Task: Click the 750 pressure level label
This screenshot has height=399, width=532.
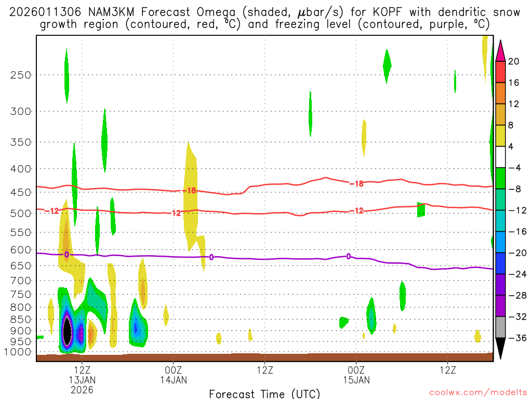Action: tap(21, 295)
